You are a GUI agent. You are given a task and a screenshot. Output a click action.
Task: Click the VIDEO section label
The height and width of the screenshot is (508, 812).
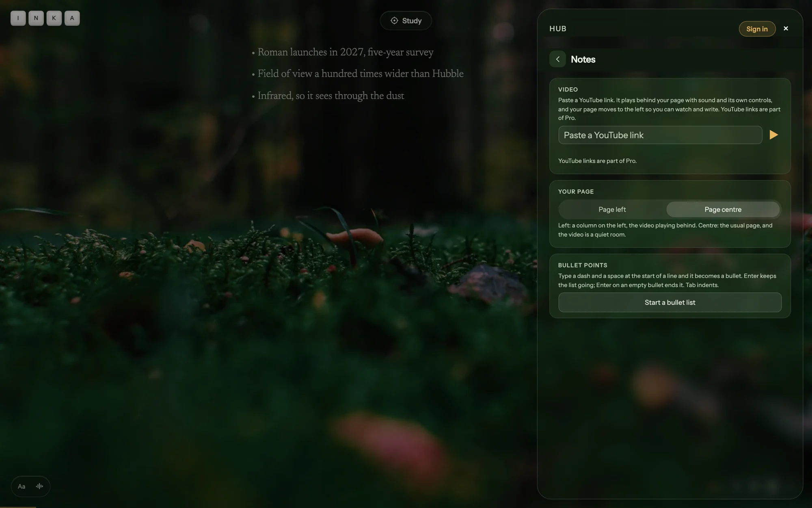tap(568, 89)
